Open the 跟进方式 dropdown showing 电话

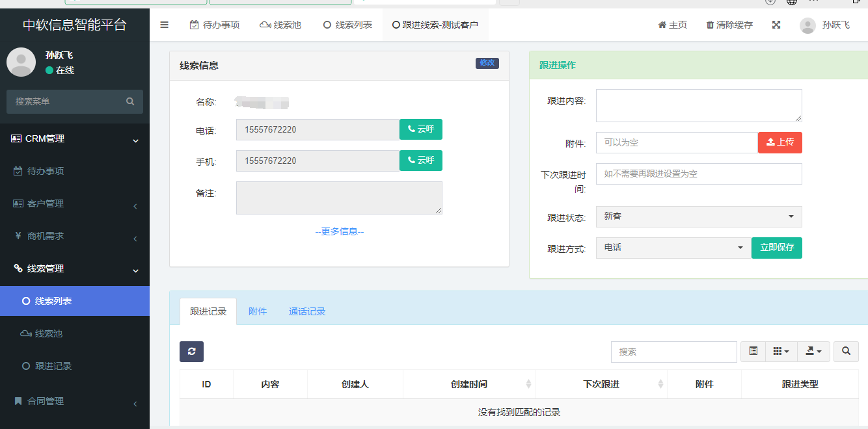[673, 248]
